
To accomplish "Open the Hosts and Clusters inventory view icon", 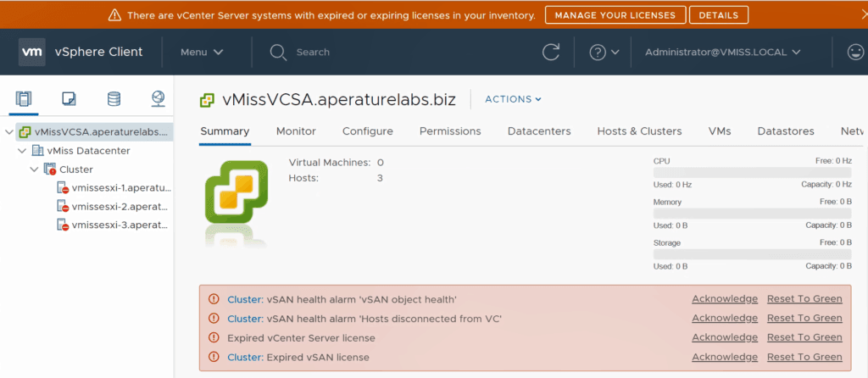I will tap(24, 99).
